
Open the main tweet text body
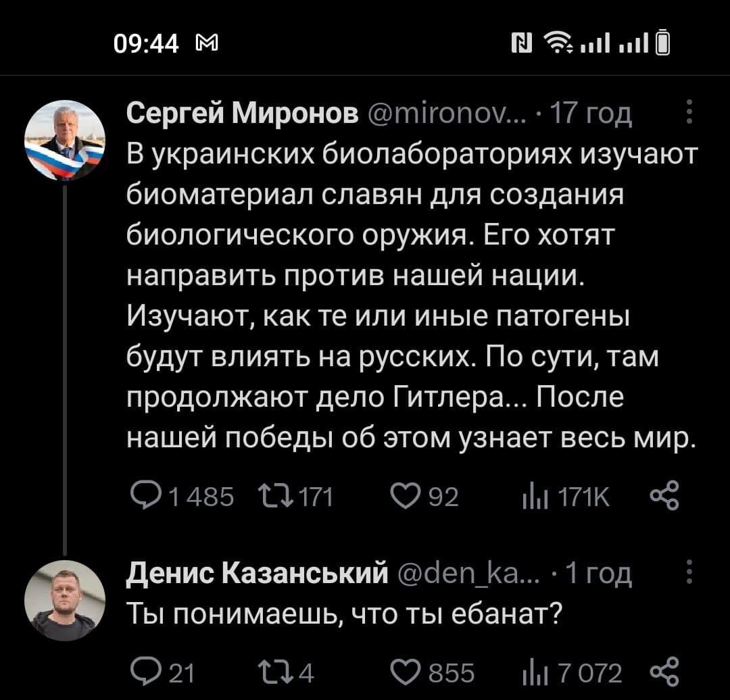coord(406,297)
